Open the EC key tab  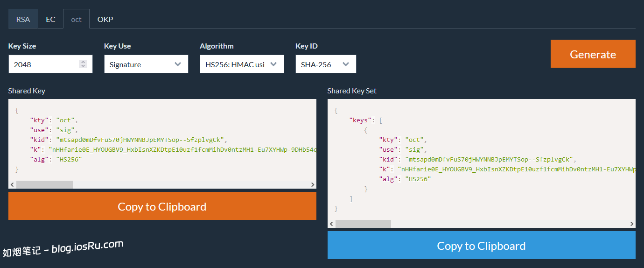click(x=50, y=19)
